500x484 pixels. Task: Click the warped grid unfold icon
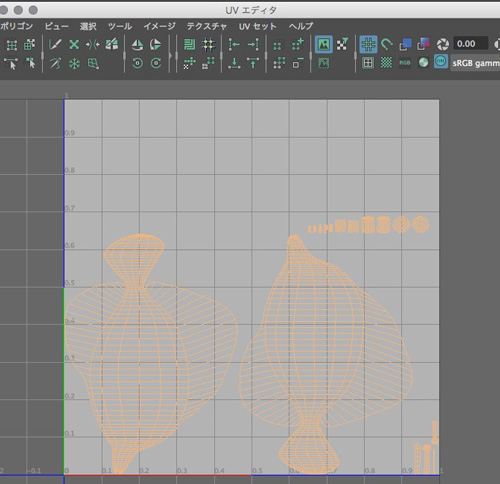pyautogui.click(x=93, y=63)
